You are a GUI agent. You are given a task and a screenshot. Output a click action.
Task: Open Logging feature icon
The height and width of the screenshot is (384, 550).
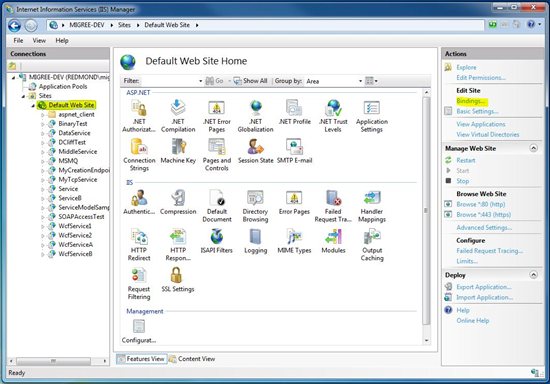(255, 241)
